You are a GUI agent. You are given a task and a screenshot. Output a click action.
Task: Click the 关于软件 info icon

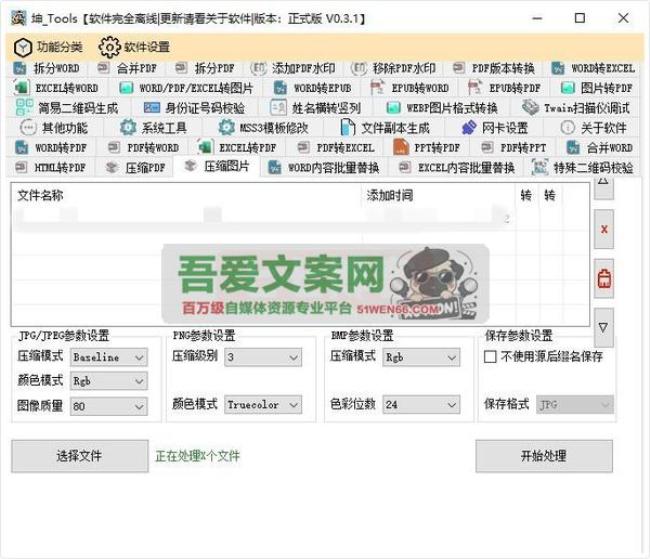[567, 127]
